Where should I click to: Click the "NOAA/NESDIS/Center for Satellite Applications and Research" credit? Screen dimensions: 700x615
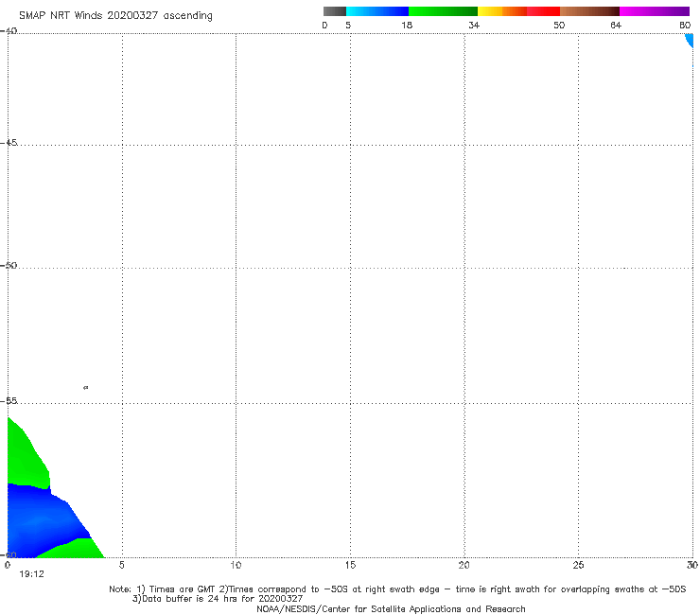[391, 608]
